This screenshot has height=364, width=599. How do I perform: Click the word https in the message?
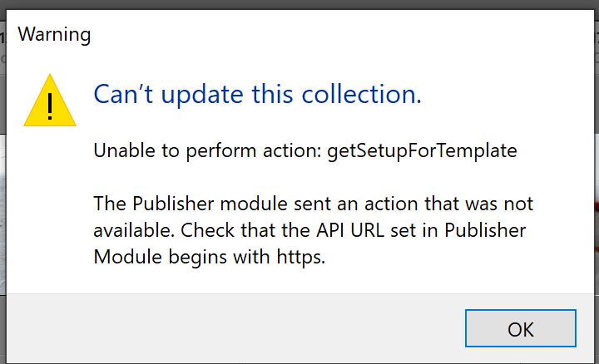300,257
